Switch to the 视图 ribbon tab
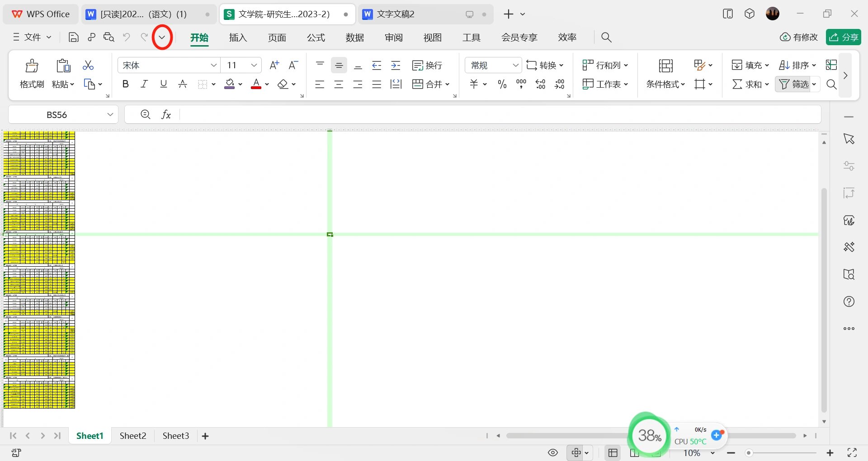This screenshot has width=868, height=461. (x=433, y=38)
